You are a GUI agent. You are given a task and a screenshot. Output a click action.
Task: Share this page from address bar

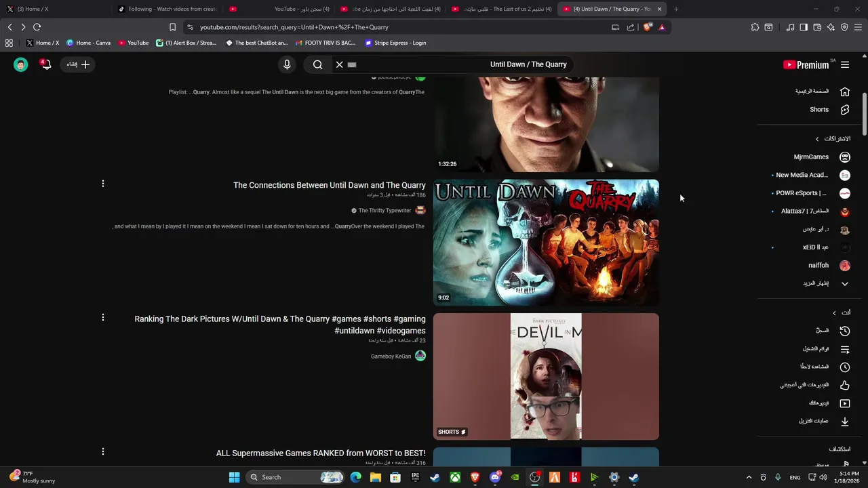[631, 27]
